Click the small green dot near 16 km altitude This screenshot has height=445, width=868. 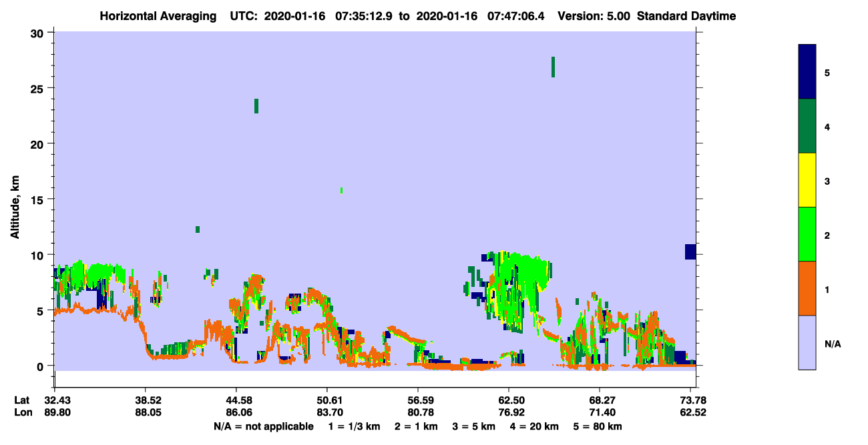coord(341,191)
